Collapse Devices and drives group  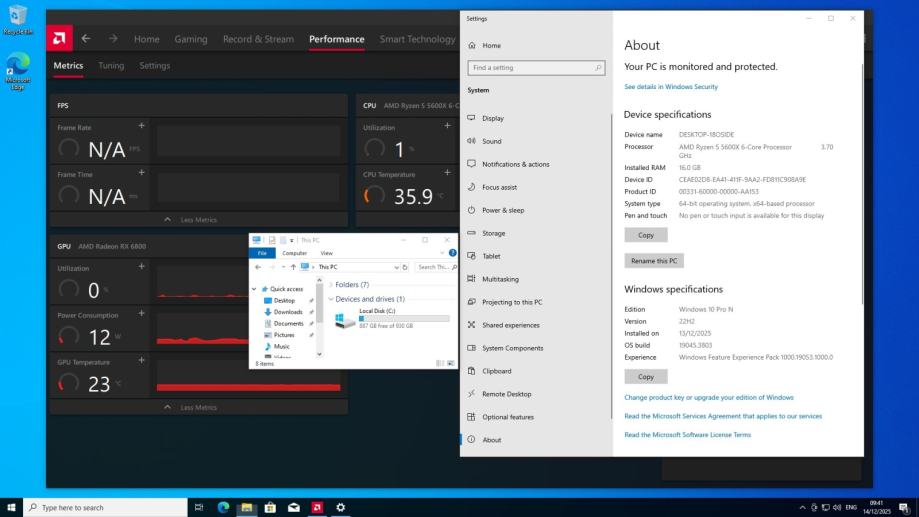pyautogui.click(x=331, y=299)
